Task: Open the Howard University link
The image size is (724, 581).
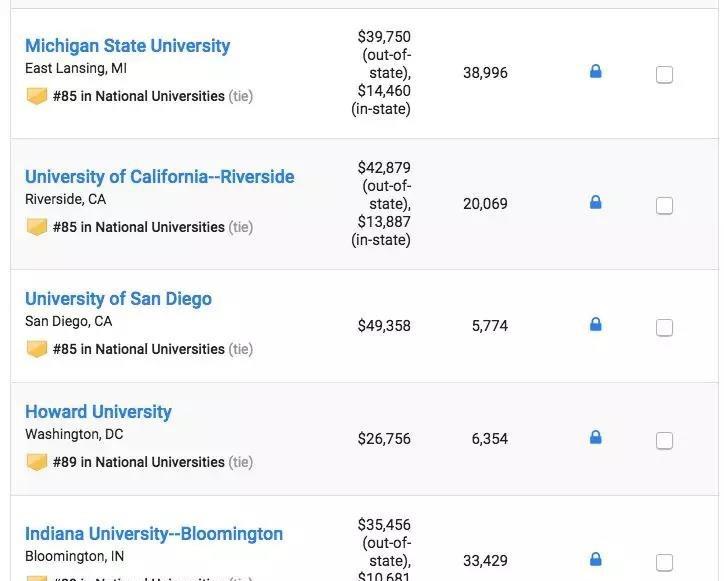Action: pyautogui.click(x=98, y=412)
